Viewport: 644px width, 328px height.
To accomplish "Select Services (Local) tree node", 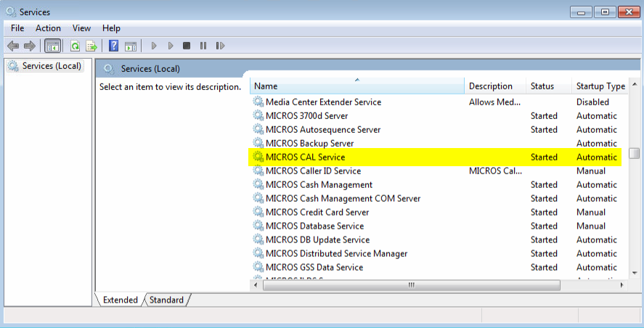I will point(46,66).
